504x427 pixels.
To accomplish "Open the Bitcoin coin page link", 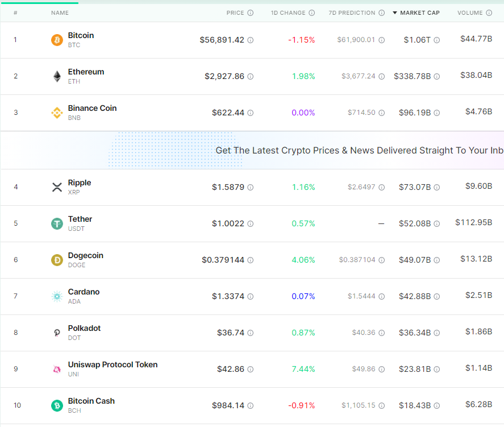I will pos(81,35).
